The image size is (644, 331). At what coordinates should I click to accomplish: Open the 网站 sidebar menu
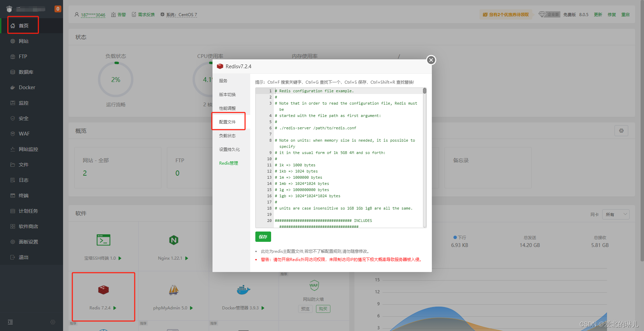pos(23,41)
